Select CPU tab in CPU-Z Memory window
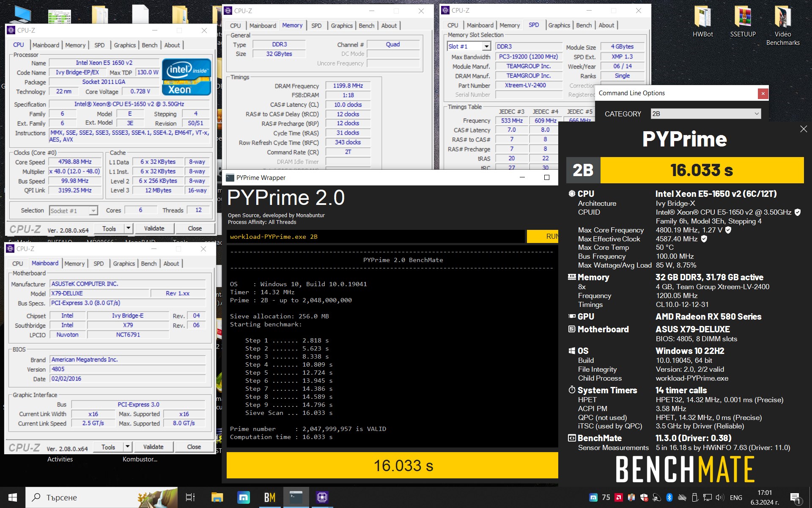The width and height of the screenshot is (812, 508). click(236, 25)
